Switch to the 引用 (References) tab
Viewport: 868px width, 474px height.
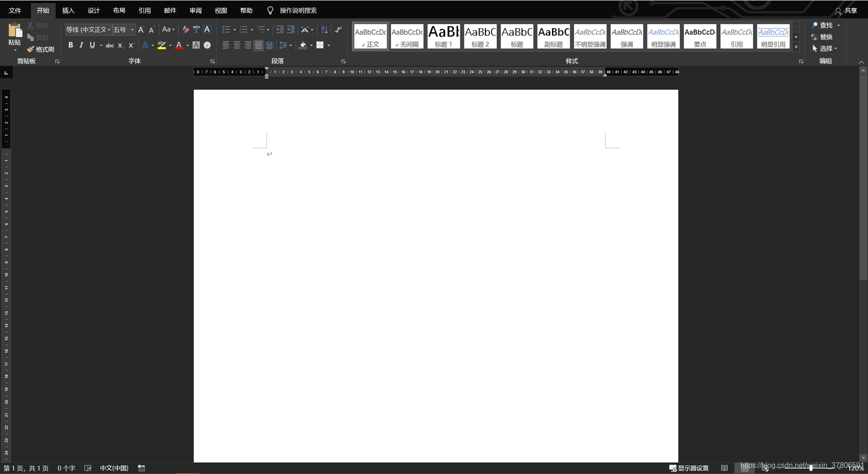click(x=145, y=10)
